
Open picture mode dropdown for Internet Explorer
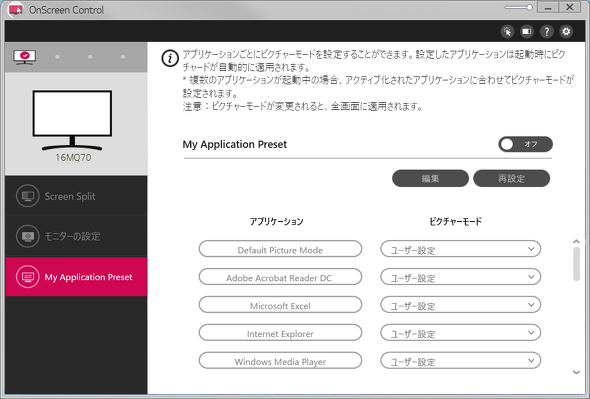(461, 333)
